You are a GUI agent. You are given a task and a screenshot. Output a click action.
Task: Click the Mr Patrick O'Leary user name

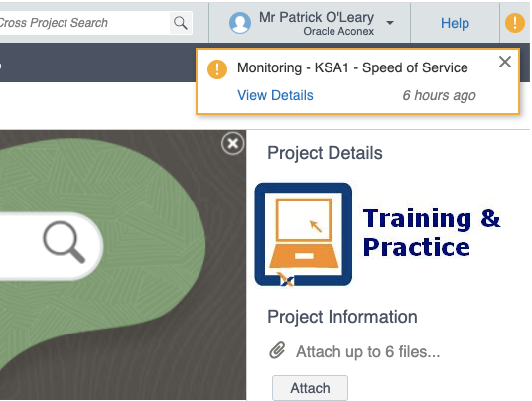[317, 17]
